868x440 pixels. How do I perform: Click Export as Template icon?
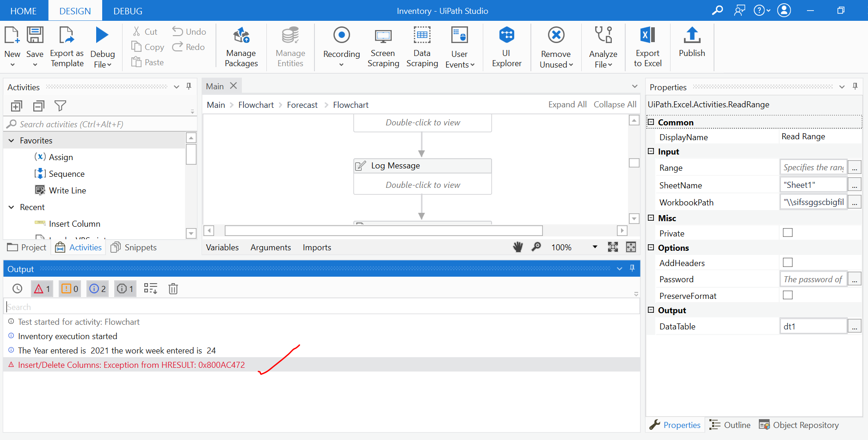(67, 35)
